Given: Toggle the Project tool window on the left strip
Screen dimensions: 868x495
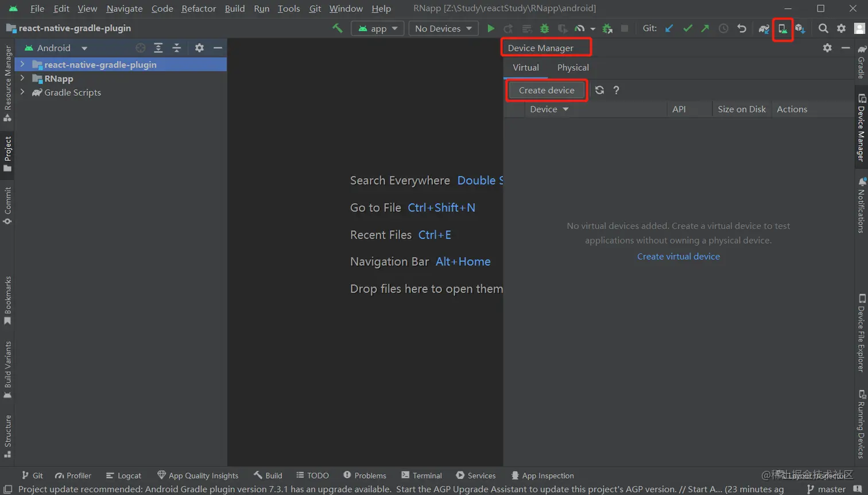Looking at the screenshot, I should point(7,154).
